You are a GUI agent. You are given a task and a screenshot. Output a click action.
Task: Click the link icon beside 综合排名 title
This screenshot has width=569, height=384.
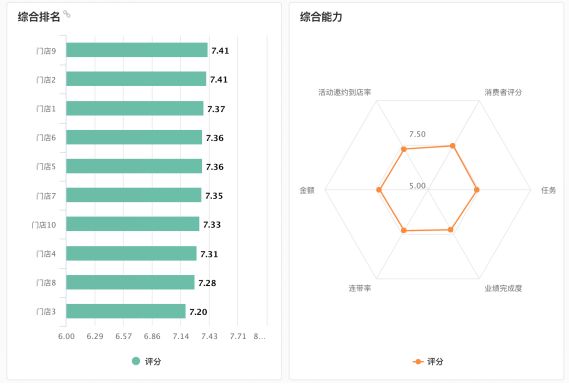click(67, 14)
